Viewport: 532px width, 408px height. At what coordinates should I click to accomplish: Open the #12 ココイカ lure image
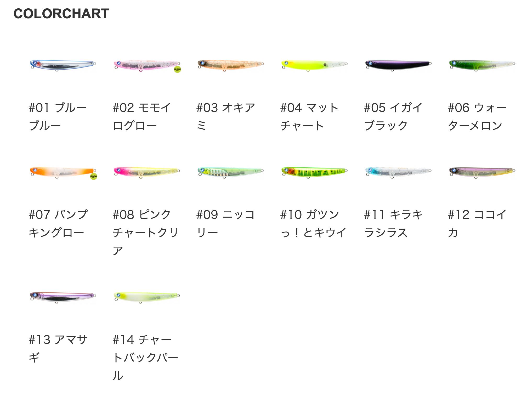pos(482,172)
